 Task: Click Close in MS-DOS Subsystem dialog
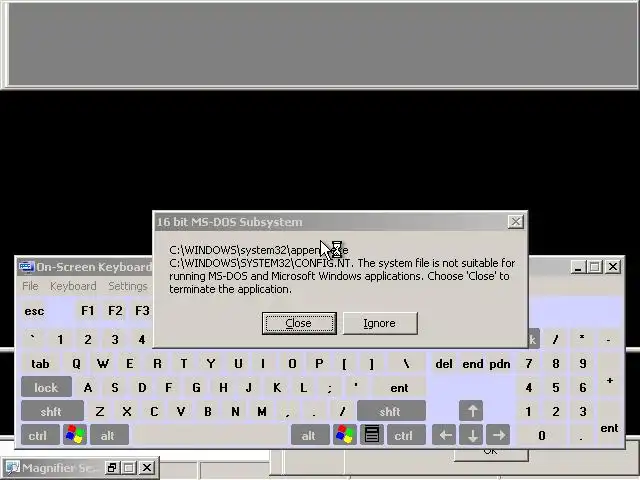click(x=299, y=323)
